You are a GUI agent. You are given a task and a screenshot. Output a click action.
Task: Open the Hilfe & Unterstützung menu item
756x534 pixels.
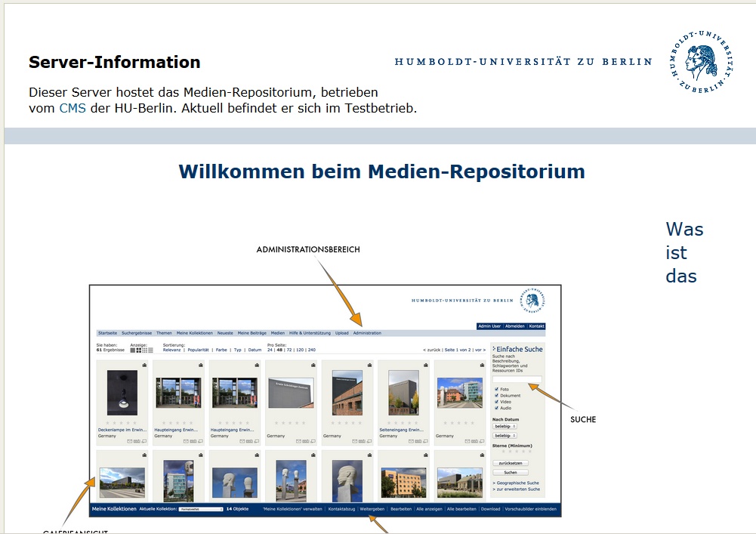tap(310, 333)
